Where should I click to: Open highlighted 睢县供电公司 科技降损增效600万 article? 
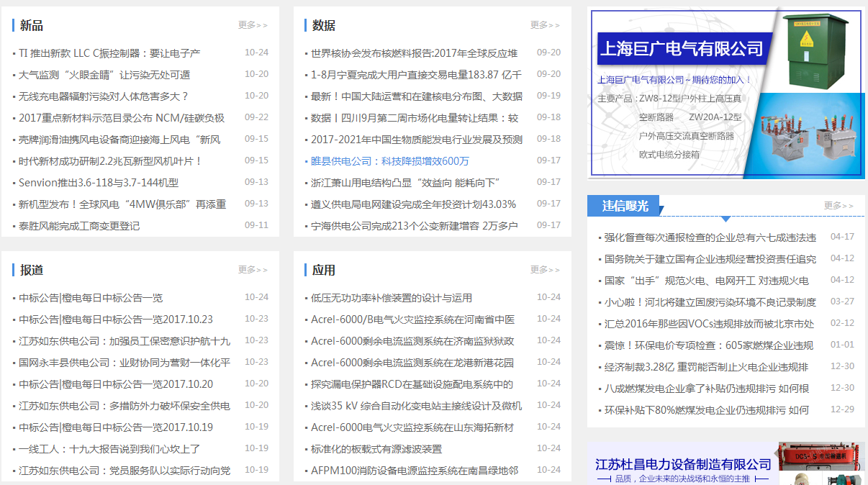[x=389, y=161]
